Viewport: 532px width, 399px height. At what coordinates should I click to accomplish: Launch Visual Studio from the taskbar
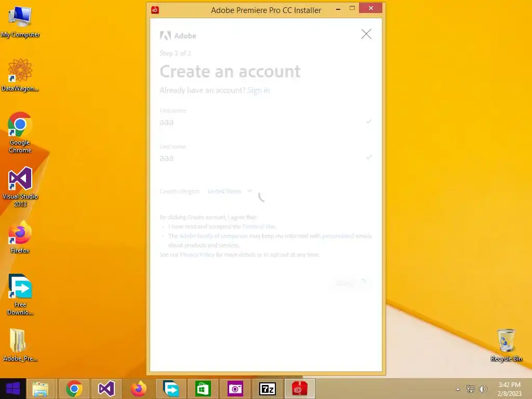pyautogui.click(x=106, y=389)
